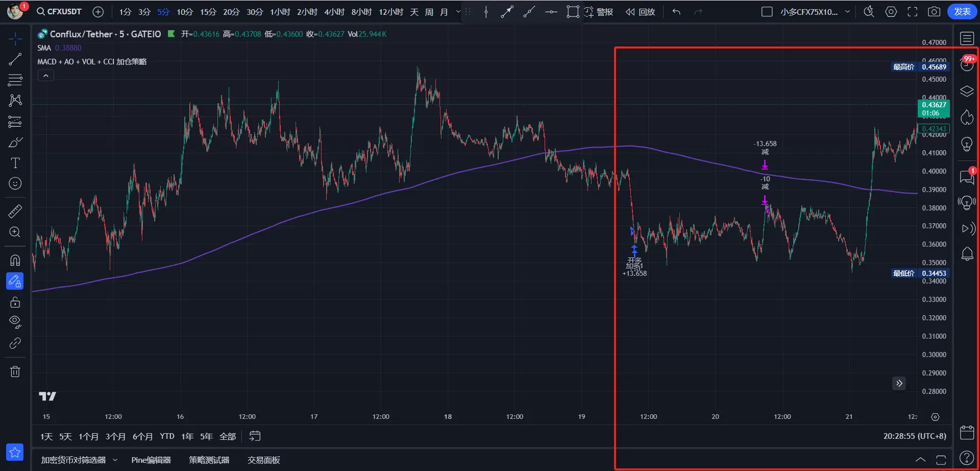Start bar 回放 replay mode
980x471 pixels.
(640, 12)
